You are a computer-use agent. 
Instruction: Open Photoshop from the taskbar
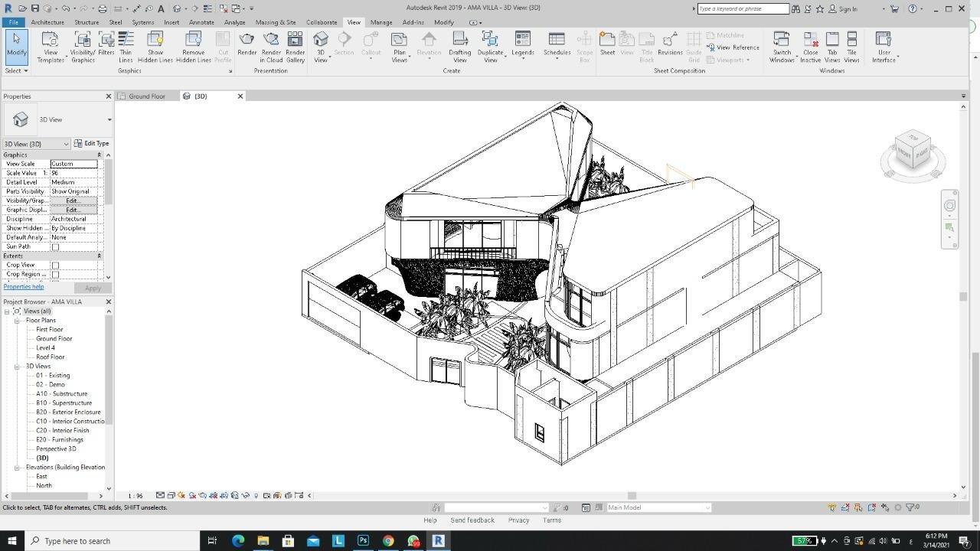[x=363, y=541]
